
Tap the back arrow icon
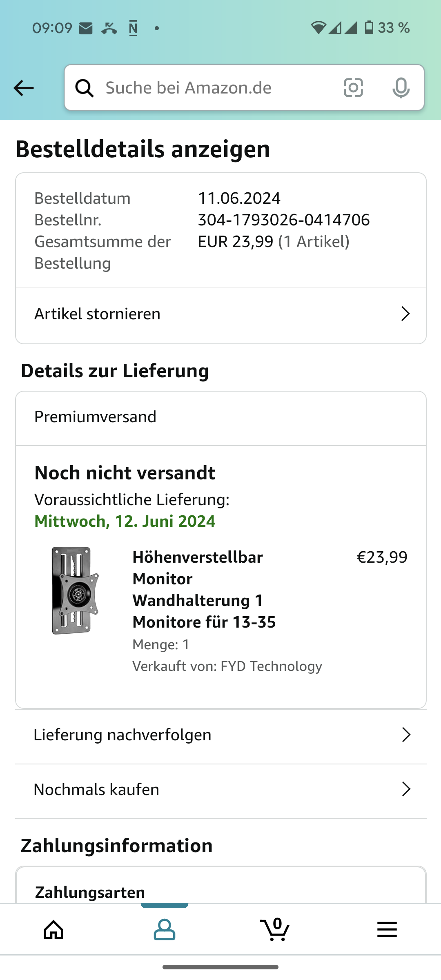coord(24,88)
